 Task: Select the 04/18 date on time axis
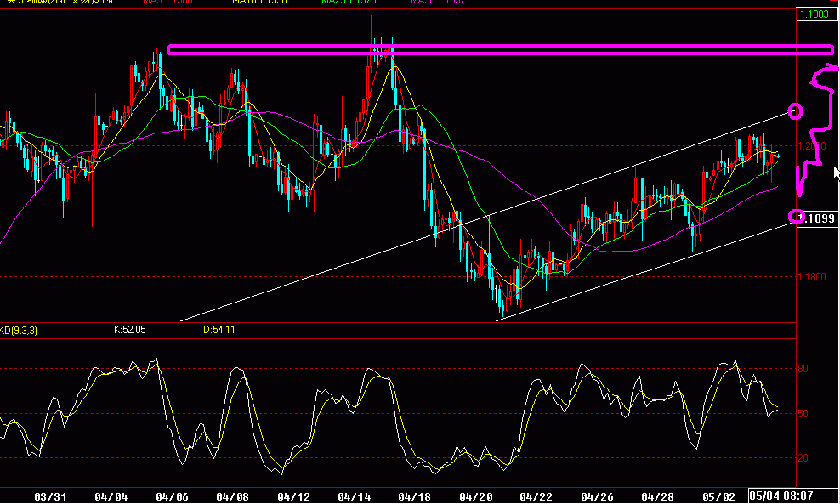(x=415, y=497)
